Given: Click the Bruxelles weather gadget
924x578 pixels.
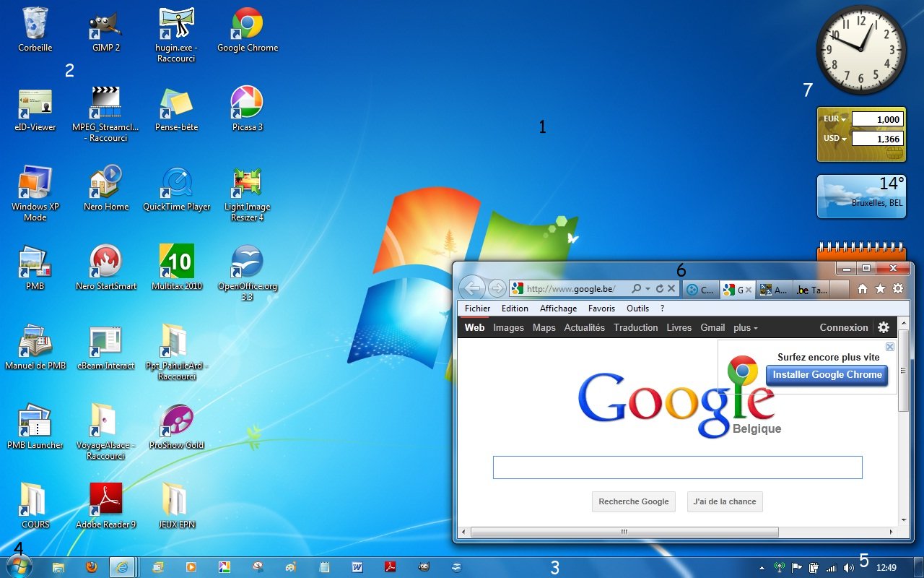Looking at the screenshot, I should pyautogui.click(x=860, y=196).
